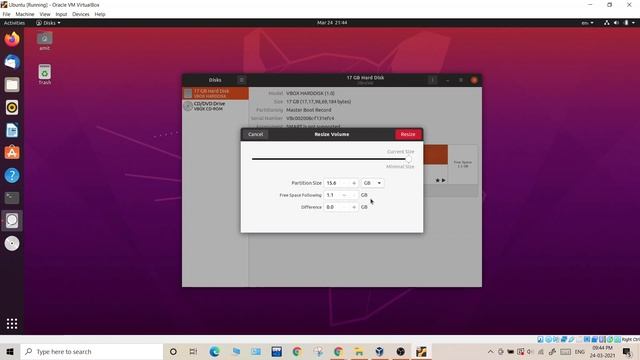
Task: Decrease Partition Size with minus button
Action: [344, 183]
